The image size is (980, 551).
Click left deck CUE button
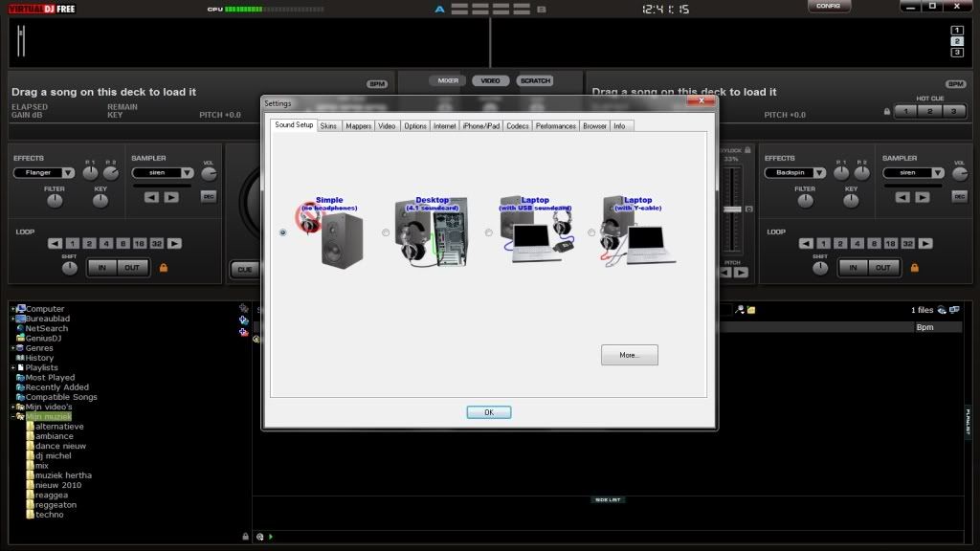click(x=245, y=269)
